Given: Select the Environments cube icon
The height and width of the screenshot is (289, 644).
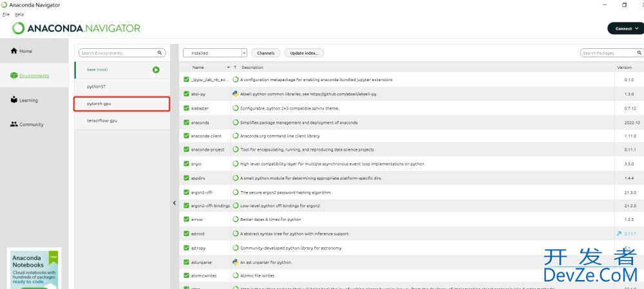Looking at the screenshot, I should [14, 75].
